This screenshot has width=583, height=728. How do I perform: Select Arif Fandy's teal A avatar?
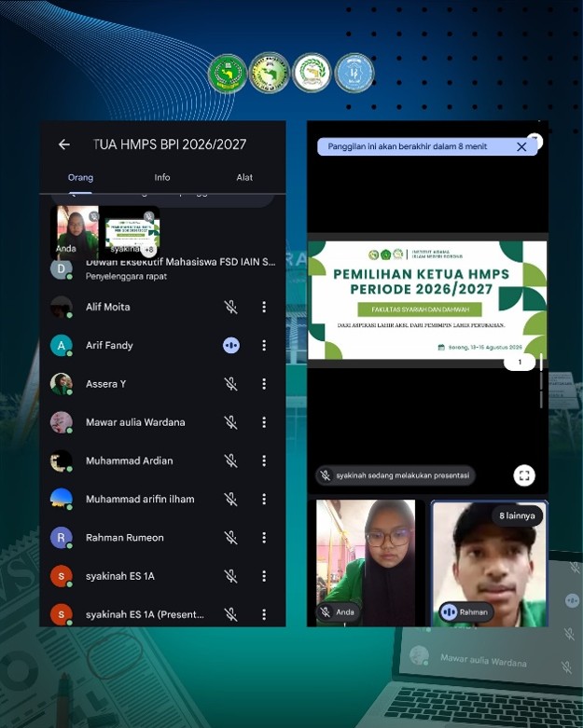tap(62, 346)
